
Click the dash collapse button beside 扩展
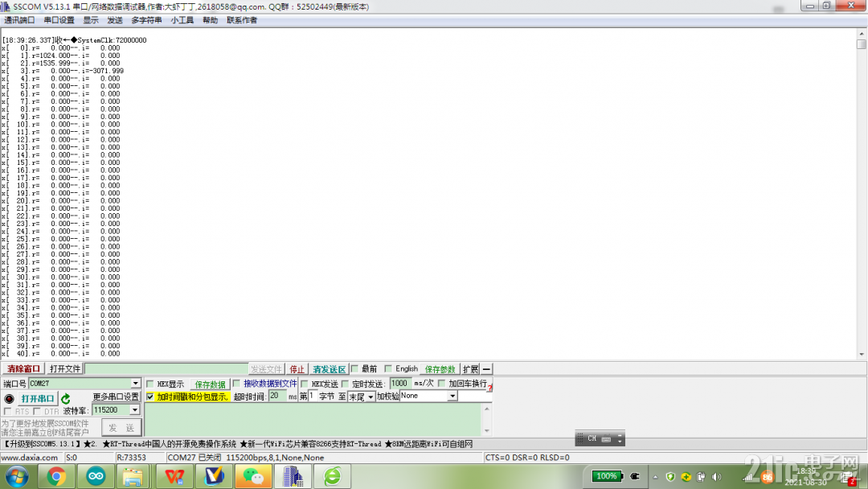point(486,369)
